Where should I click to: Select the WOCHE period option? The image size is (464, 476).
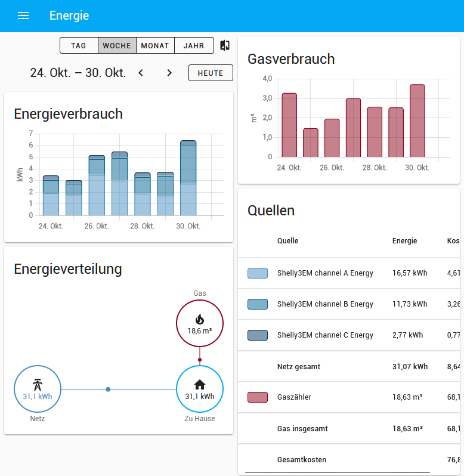117,45
